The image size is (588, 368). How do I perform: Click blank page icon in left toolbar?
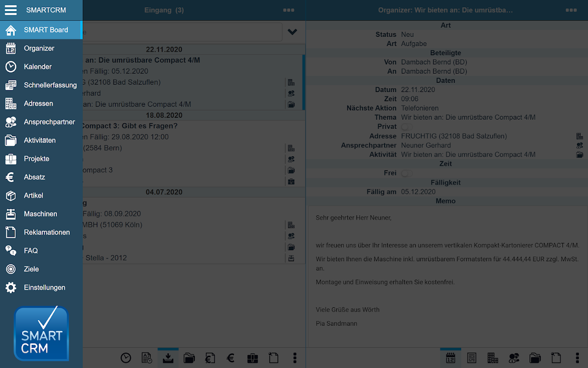click(273, 358)
